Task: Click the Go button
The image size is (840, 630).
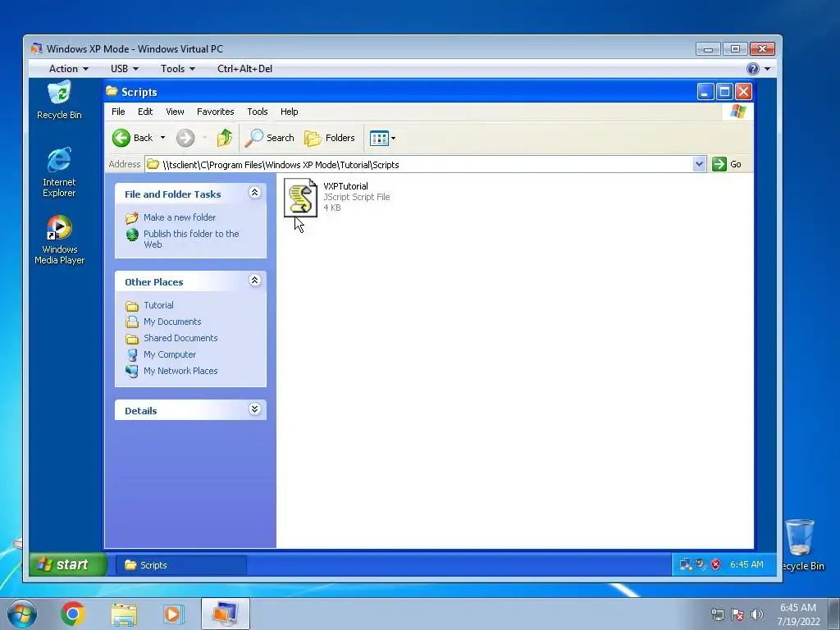Action: click(727, 164)
